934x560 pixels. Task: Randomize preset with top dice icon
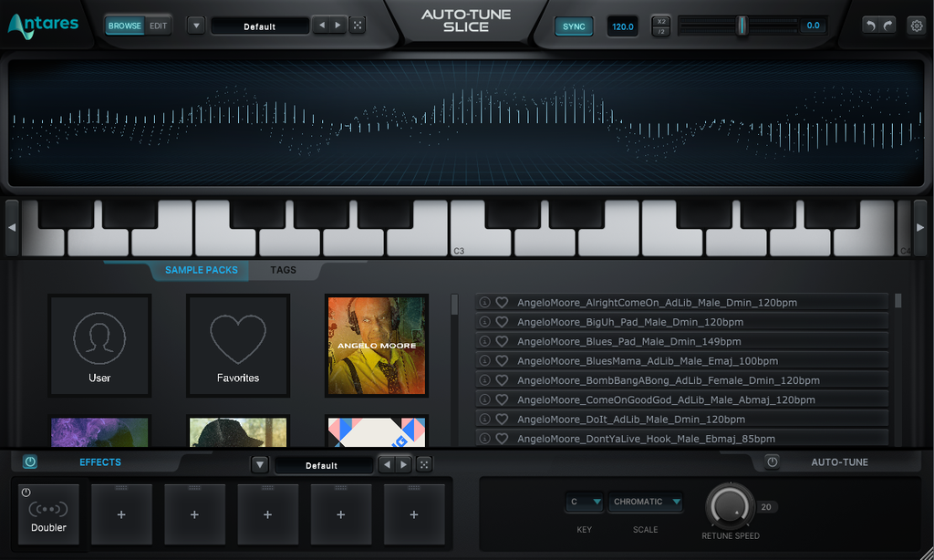[358, 25]
